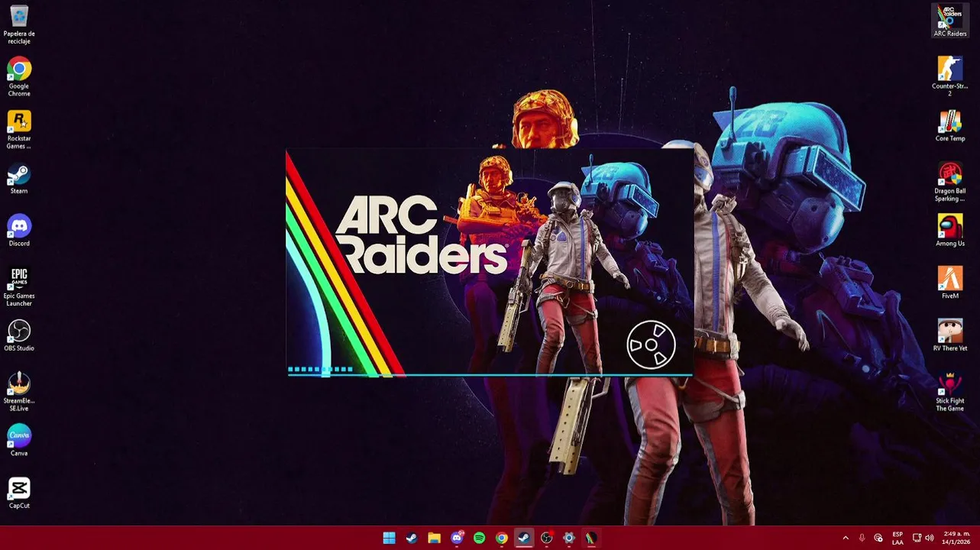Open the Rockstar Games launcher desktop shortcut
The image size is (980, 550).
pos(19,130)
